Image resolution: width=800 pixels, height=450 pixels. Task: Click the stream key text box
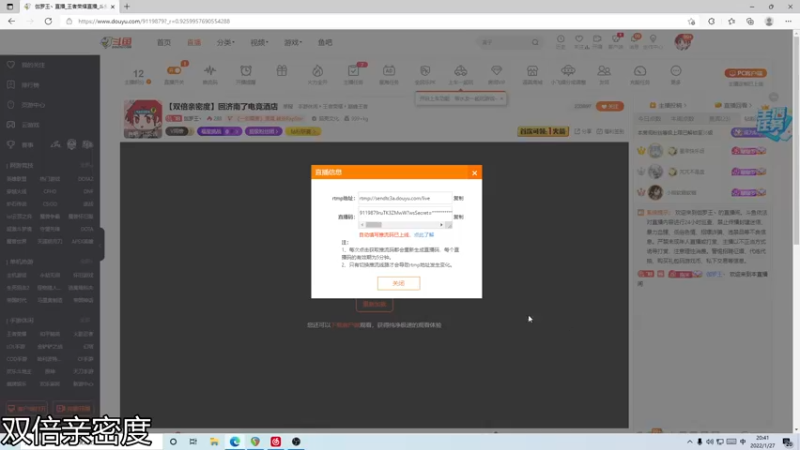tap(405, 215)
